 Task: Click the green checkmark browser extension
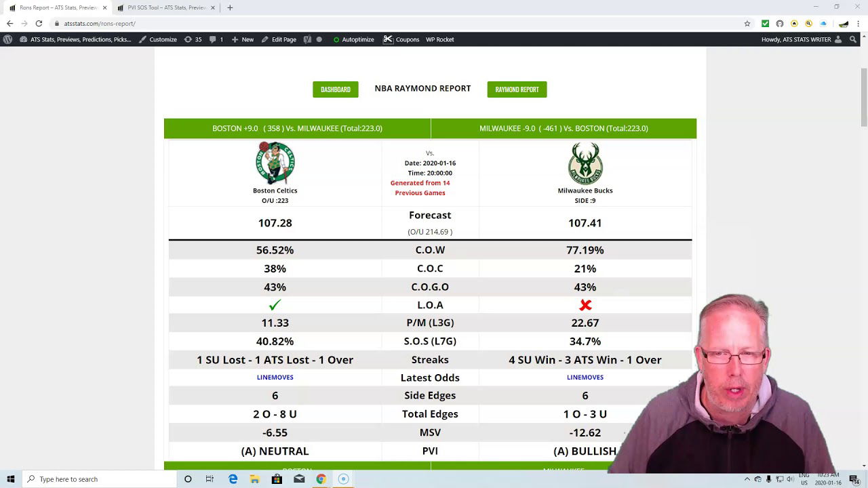point(765,24)
